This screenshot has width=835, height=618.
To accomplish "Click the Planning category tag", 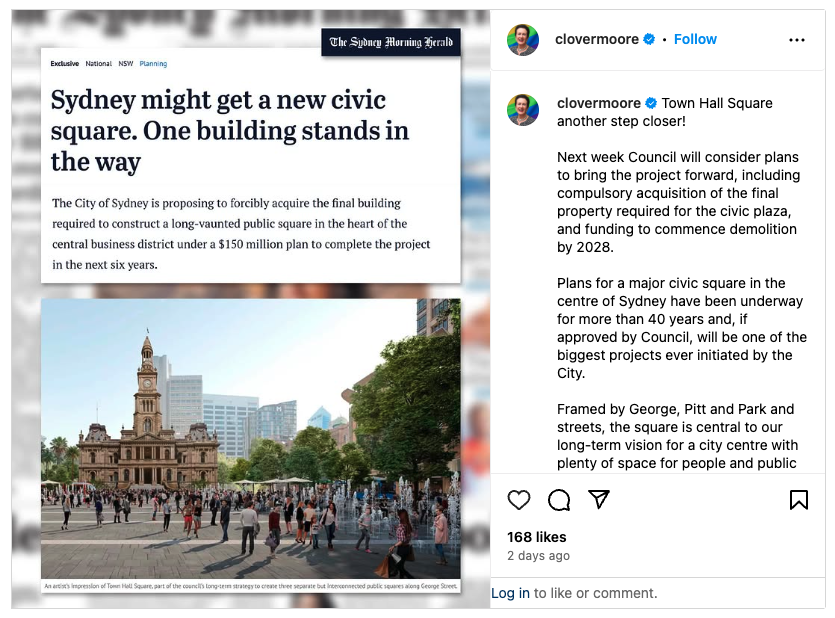I will point(153,64).
